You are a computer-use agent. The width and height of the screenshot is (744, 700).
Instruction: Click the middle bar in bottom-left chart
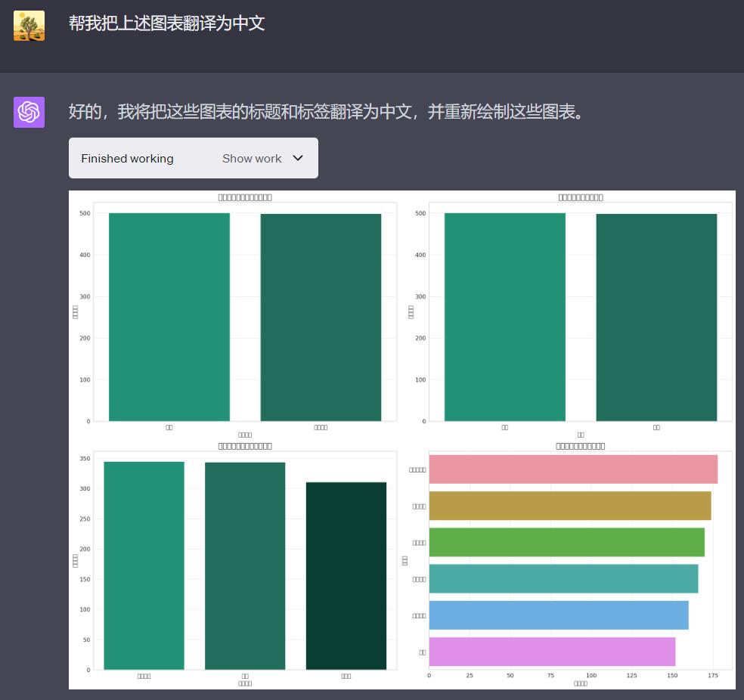pyautogui.click(x=245, y=565)
